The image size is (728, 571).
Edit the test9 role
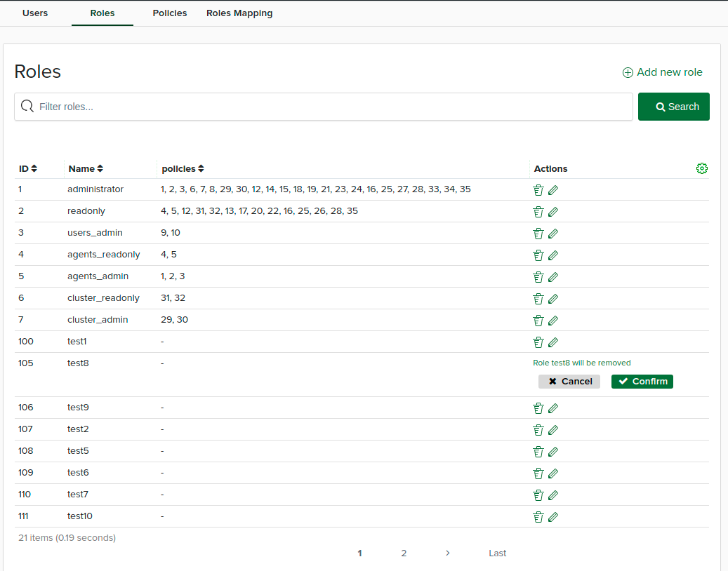(554, 408)
